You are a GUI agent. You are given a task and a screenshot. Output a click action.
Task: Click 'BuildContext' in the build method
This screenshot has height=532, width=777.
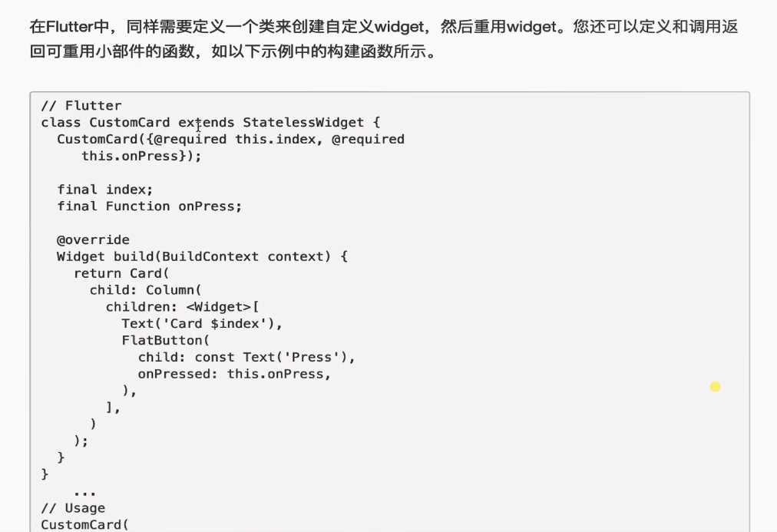tap(210, 256)
